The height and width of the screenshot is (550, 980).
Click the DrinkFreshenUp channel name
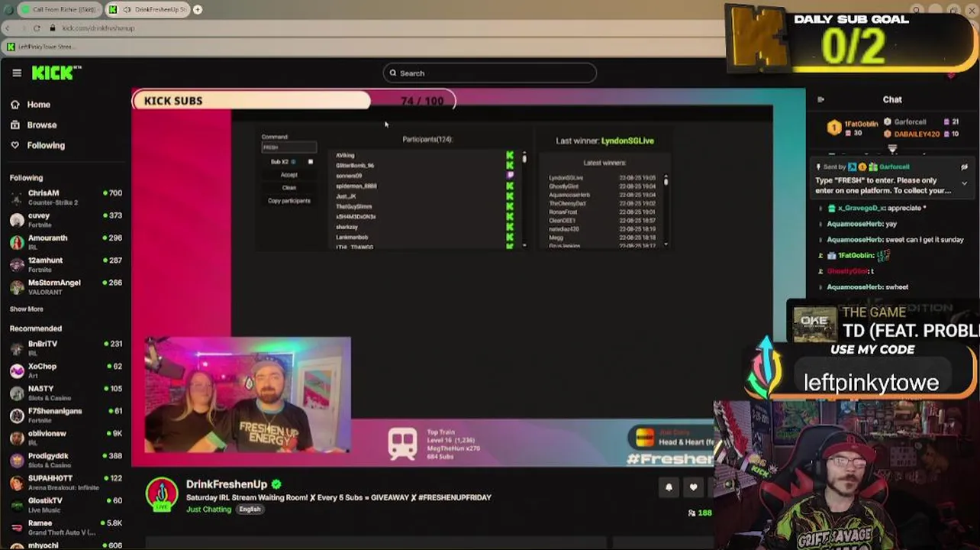click(x=227, y=484)
